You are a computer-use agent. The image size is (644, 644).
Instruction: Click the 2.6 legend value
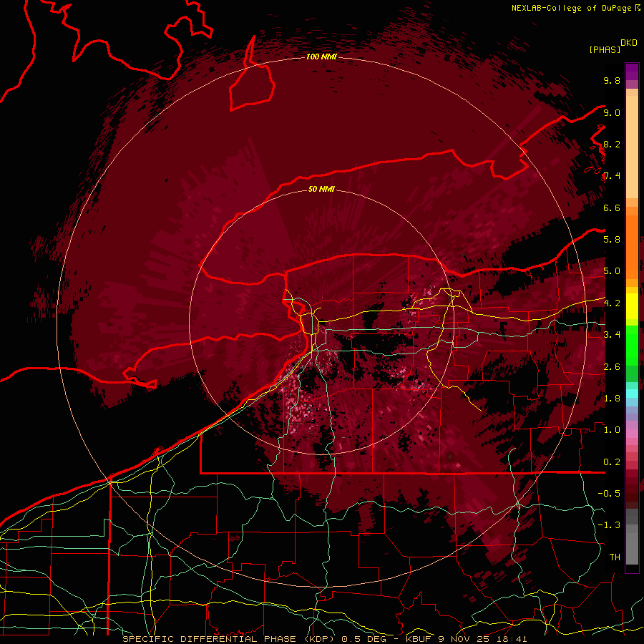pyautogui.click(x=612, y=367)
